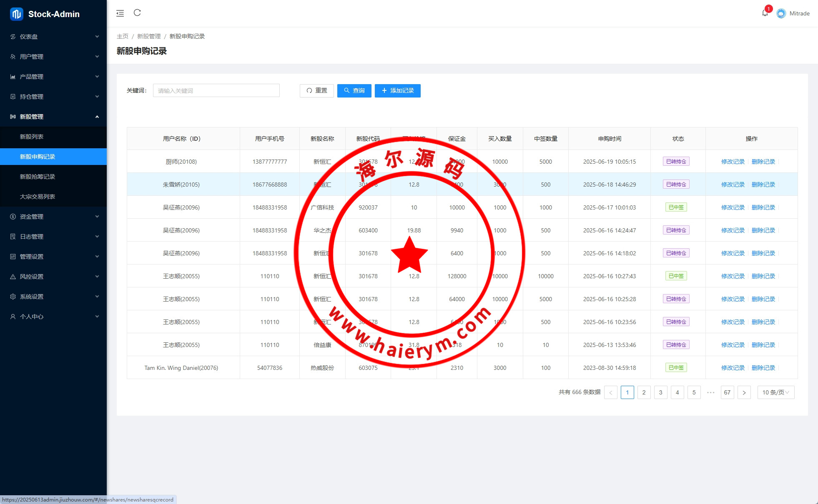
Task: Open the notification bell
Action: tap(765, 13)
